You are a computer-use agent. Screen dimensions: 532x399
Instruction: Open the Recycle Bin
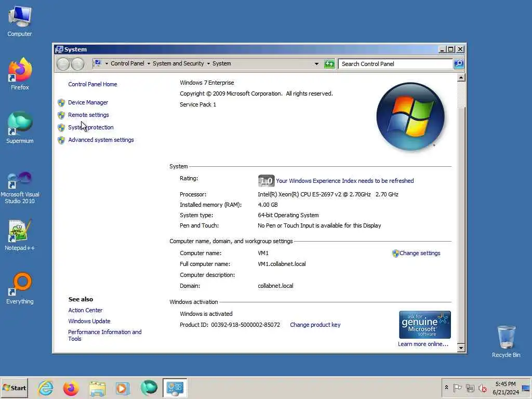point(506,342)
